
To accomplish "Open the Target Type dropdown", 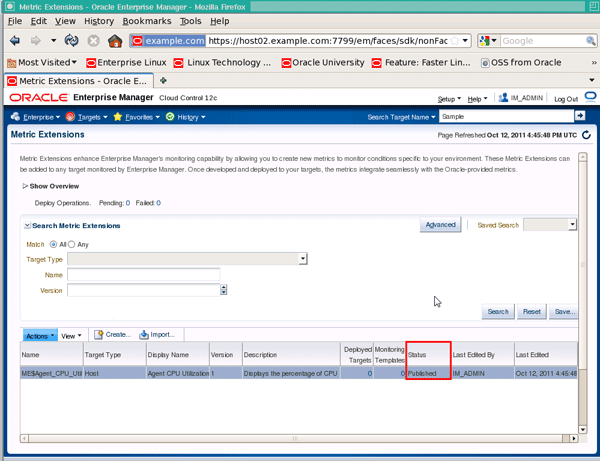I will coord(303,259).
